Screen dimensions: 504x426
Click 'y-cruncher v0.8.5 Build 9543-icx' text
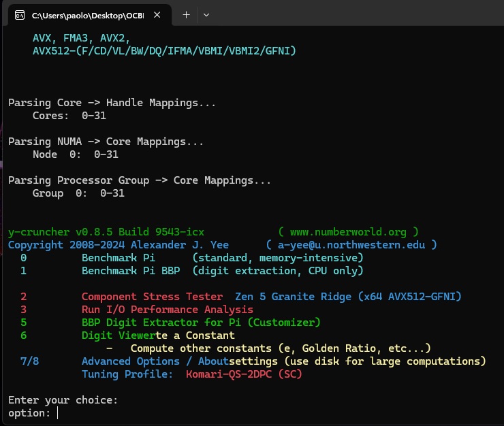click(106, 232)
